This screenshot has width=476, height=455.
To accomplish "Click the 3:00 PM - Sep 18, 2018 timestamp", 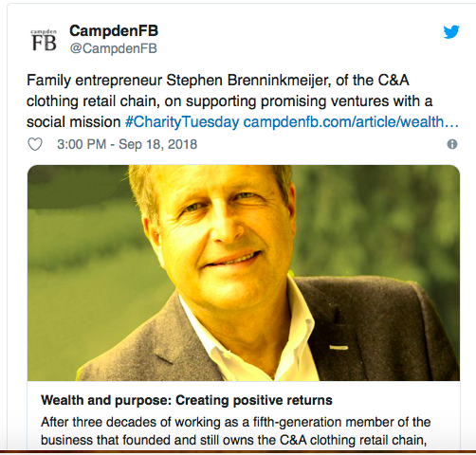I will pos(127,144).
